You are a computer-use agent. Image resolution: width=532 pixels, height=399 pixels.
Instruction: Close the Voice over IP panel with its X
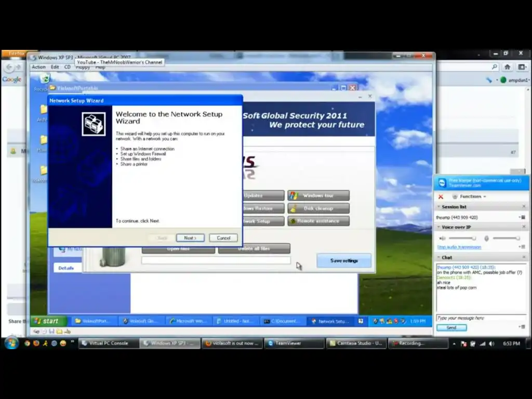(524, 227)
